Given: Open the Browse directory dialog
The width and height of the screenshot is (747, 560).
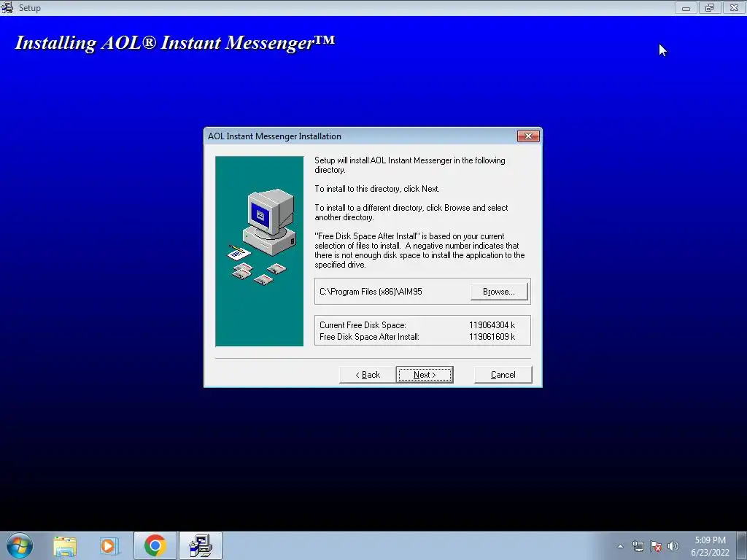Looking at the screenshot, I should (499, 292).
